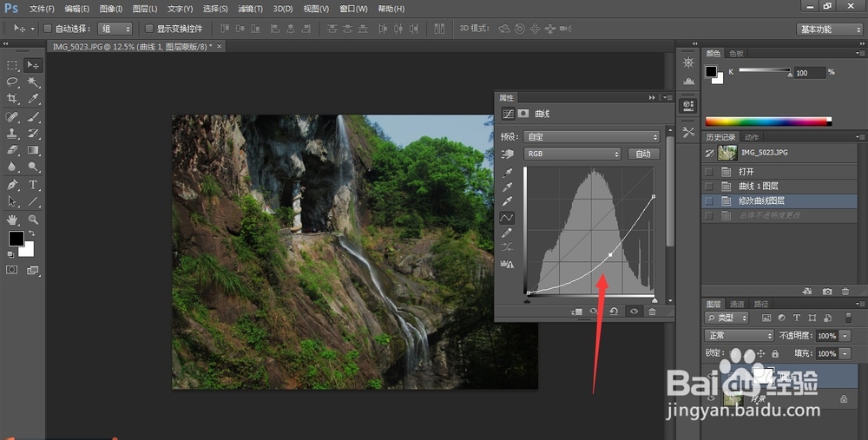Select the Brush tool

pos(33,117)
